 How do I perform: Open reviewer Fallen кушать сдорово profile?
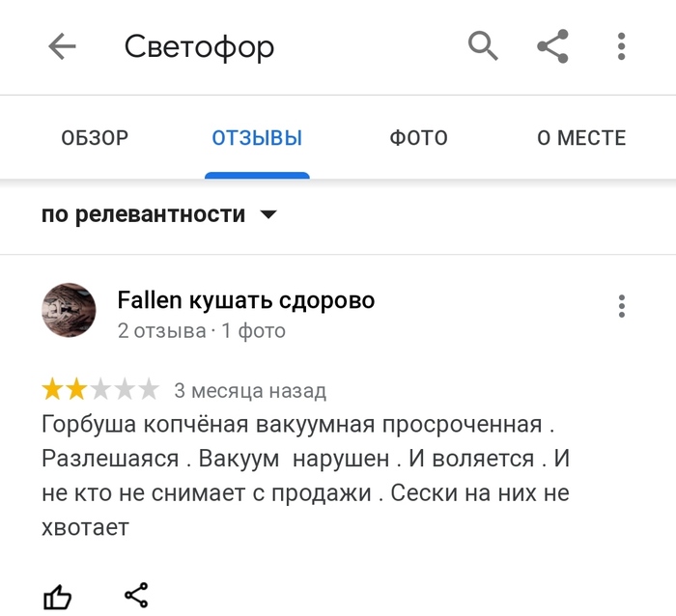pyautogui.click(x=246, y=300)
